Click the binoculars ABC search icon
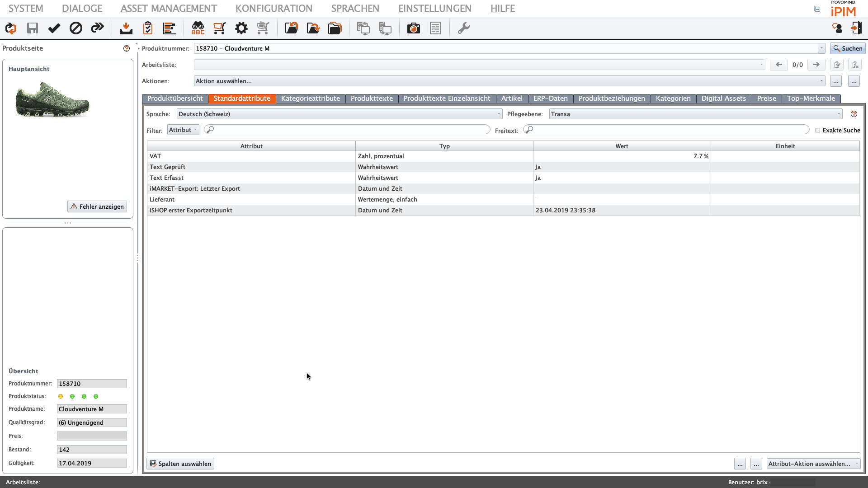868x488 pixels. pyautogui.click(x=198, y=28)
